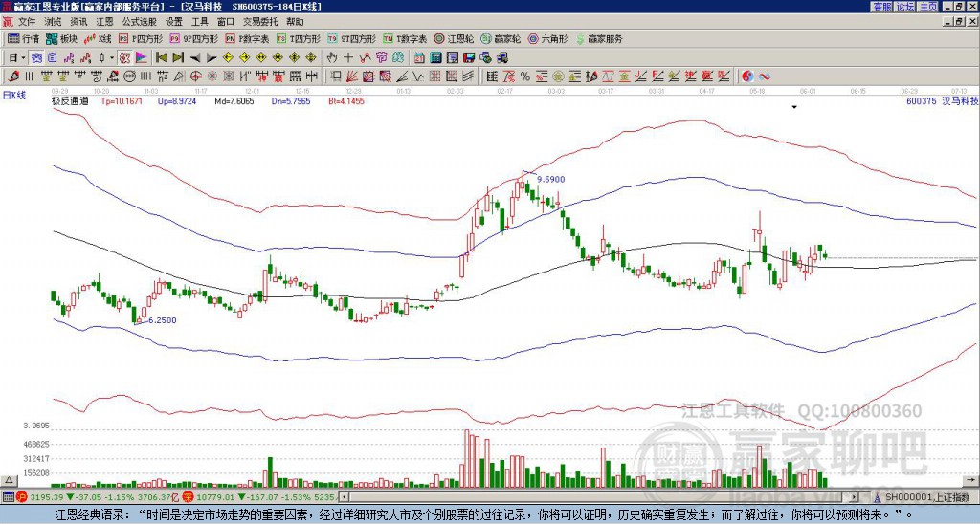980x524 pixels.
Task: Select the Gann fan lines tool
Action: pyautogui.click(x=352, y=76)
